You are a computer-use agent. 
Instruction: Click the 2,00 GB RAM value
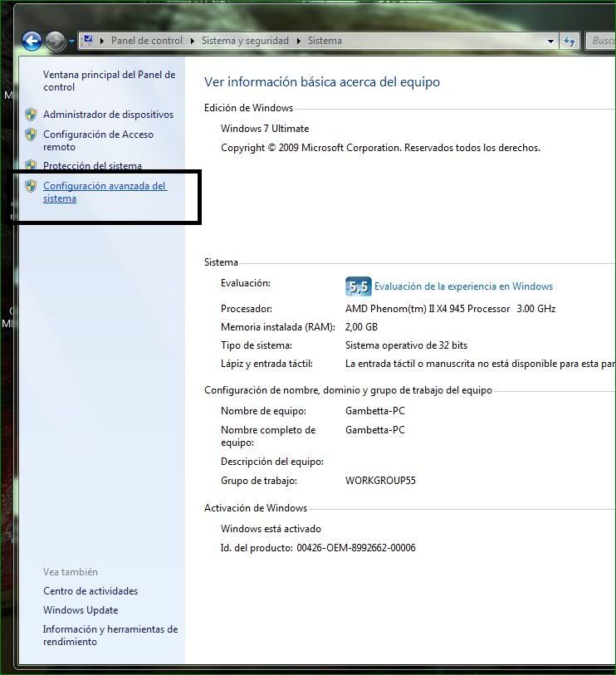click(x=361, y=327)
